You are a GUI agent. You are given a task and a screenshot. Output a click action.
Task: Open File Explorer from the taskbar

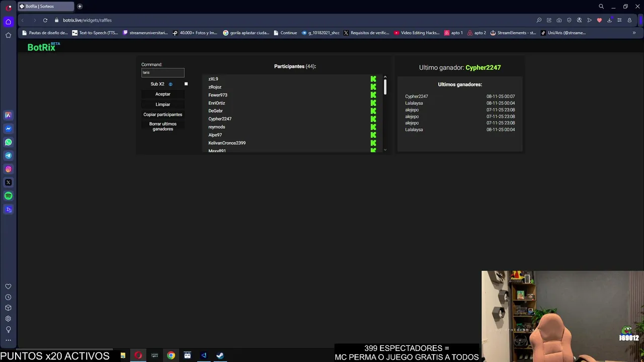point(123,355)
